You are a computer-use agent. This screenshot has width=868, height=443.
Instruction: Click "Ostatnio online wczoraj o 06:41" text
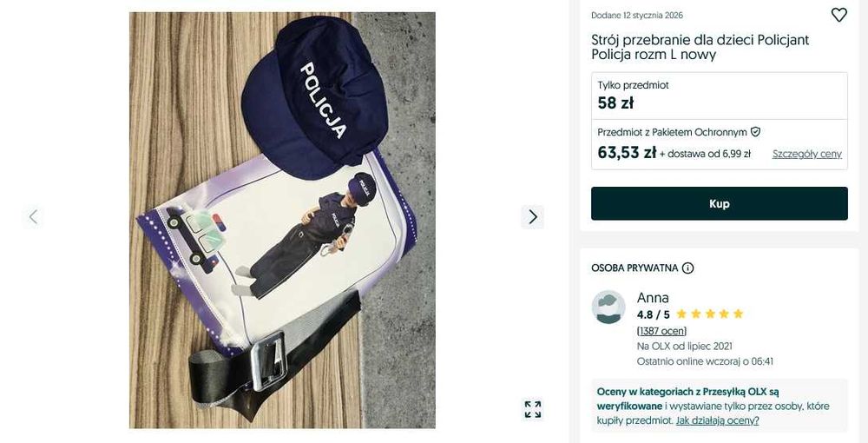[705, 361]
